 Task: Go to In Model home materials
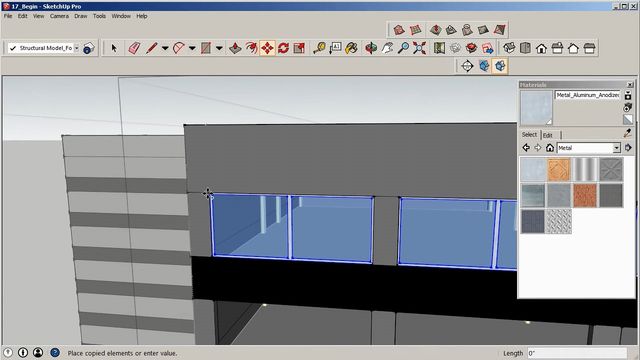click(x=550, y=148)
